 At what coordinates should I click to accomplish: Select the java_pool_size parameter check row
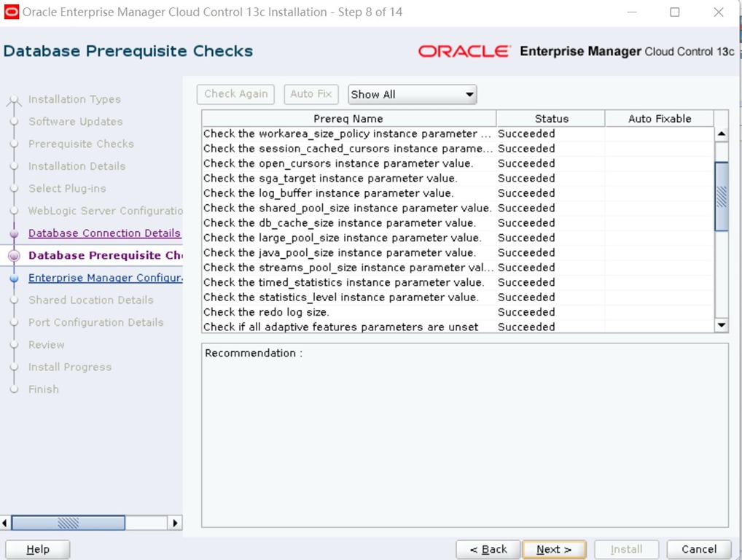click(x=458, y=253)
